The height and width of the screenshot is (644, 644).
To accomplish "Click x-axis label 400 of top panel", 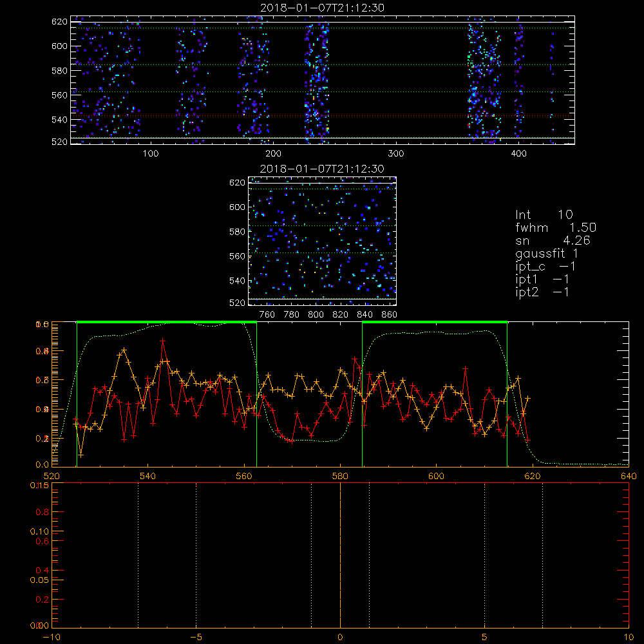I will click(x=518, y=154).
